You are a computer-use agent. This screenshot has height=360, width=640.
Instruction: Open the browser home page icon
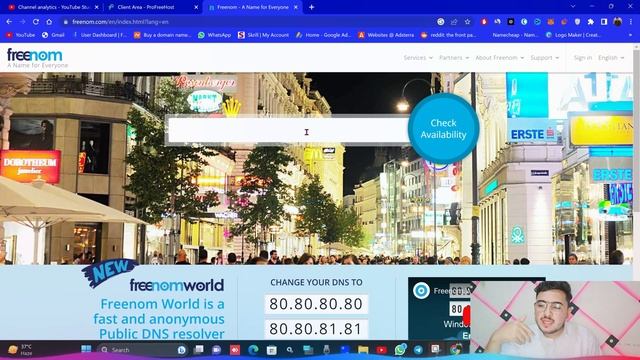[49, 22]
